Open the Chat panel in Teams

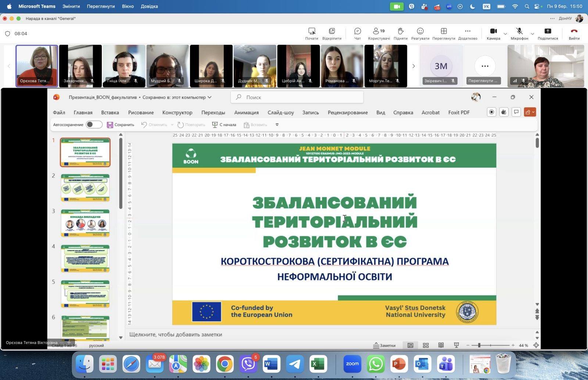pos(357,32)
